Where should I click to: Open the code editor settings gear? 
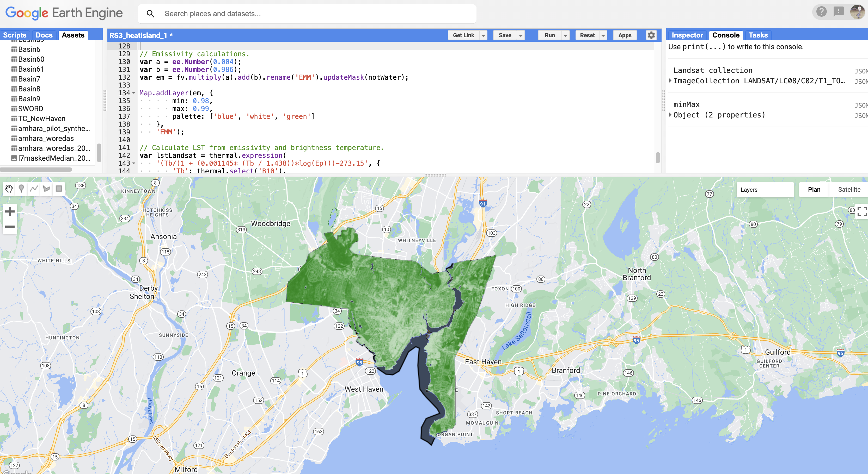tap(651, 35)
